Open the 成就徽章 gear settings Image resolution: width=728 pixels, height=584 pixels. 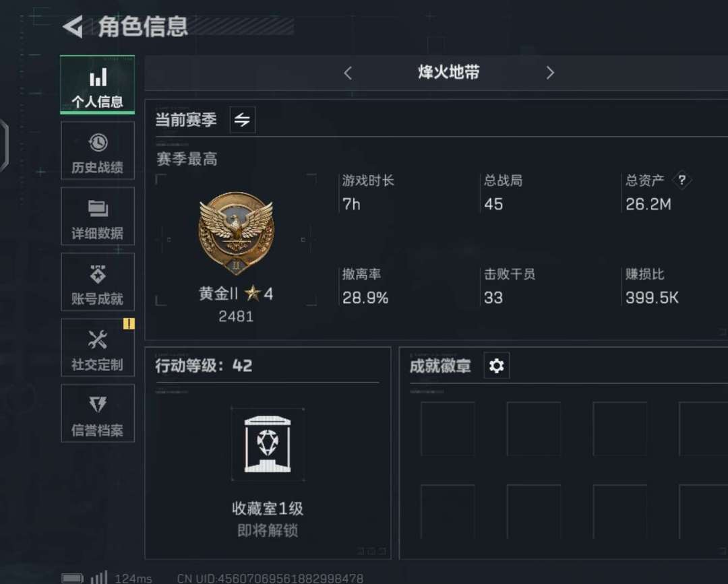(x=496, y=366)
